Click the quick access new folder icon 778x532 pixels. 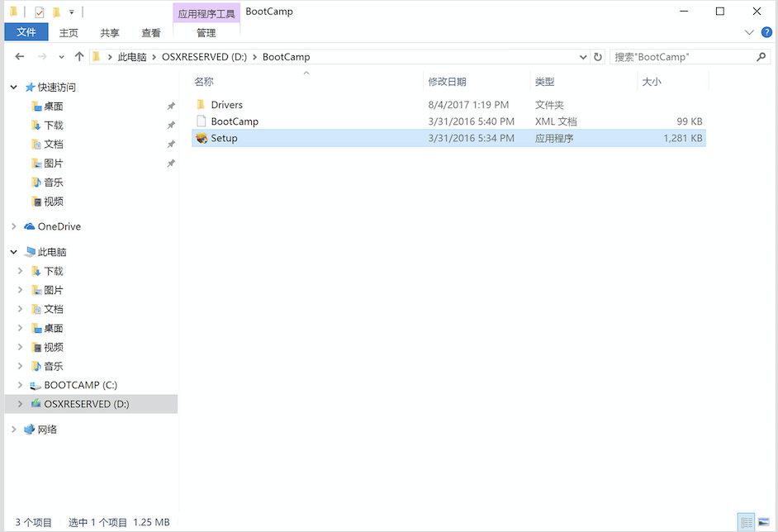coord(56,12)
